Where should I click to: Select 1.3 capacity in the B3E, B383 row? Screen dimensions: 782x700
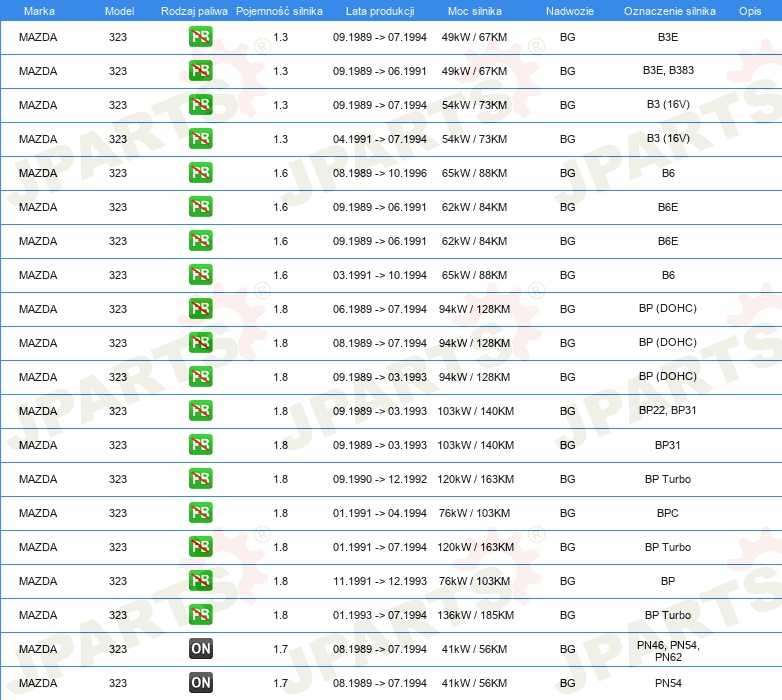280,71
